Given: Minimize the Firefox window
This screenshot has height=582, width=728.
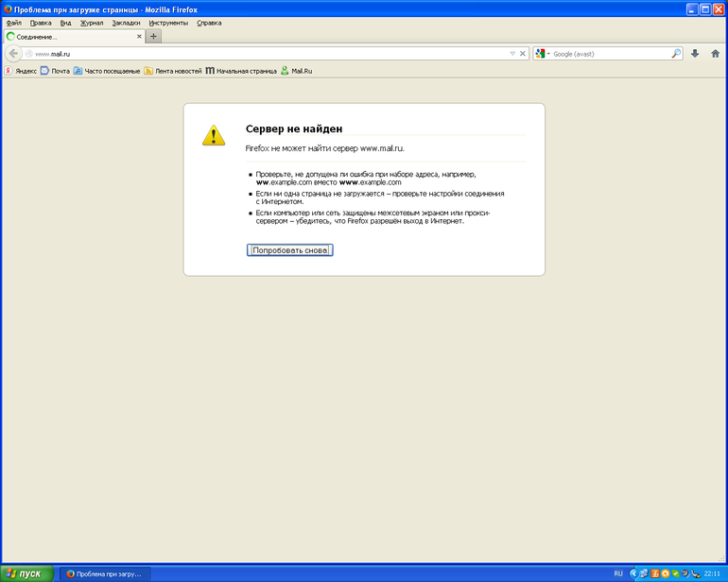Looking at the screenshot, I should (692, 9).
